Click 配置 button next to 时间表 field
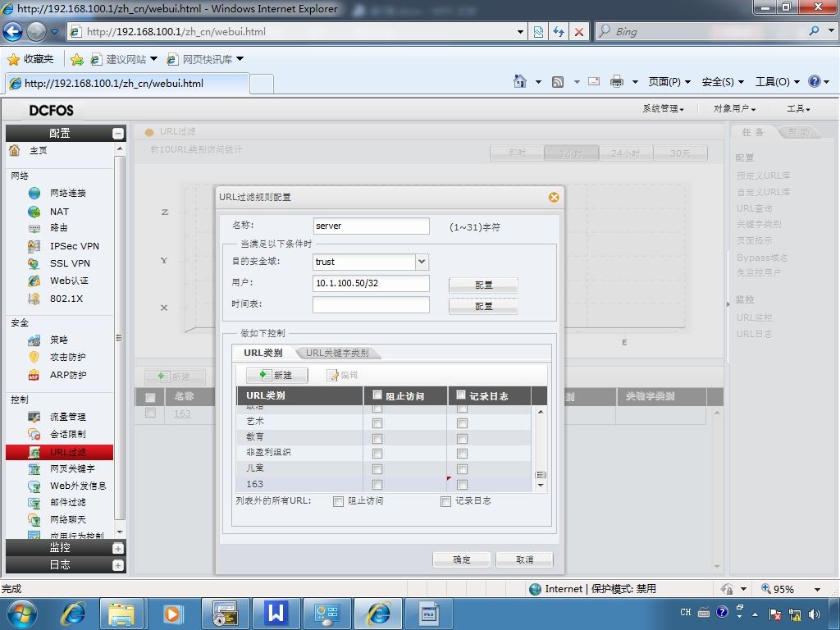 pos(483,307)
